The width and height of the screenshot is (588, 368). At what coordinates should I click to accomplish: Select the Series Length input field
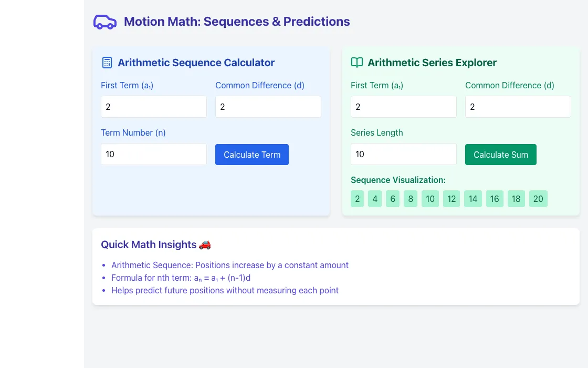pyautogui.click(x=404, y=155)
